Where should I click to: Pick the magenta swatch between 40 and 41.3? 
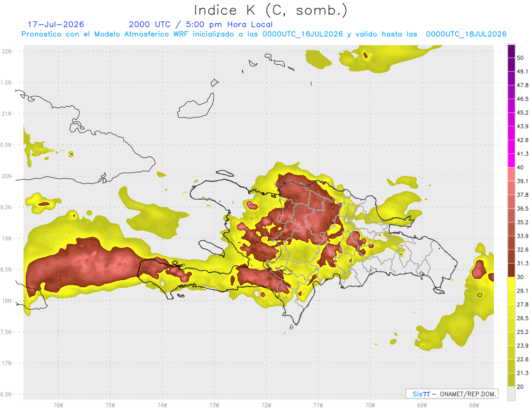tap(511, 160)
